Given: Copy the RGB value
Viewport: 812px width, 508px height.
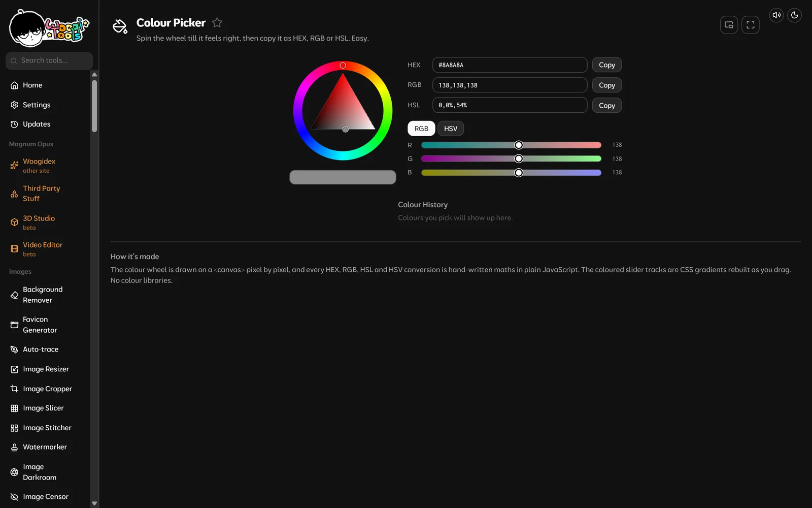Looking at the screenshot, I should (607, 85).
